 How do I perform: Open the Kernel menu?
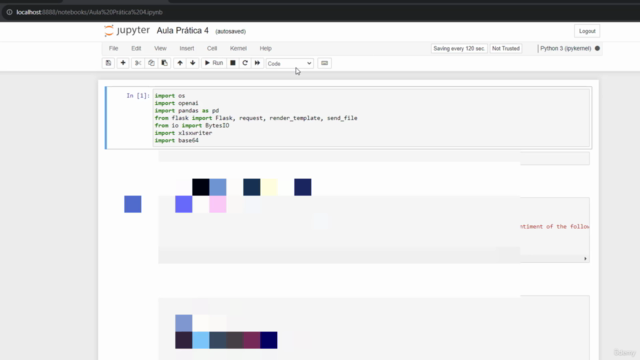(x=238, y=48)
